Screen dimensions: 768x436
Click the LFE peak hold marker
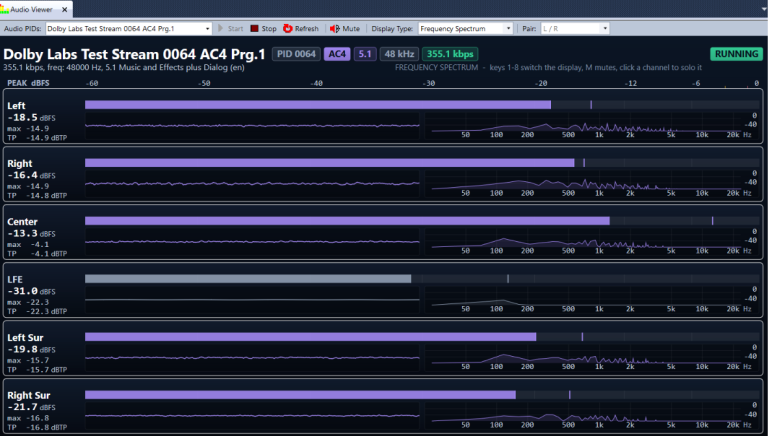tap(508, 279)
